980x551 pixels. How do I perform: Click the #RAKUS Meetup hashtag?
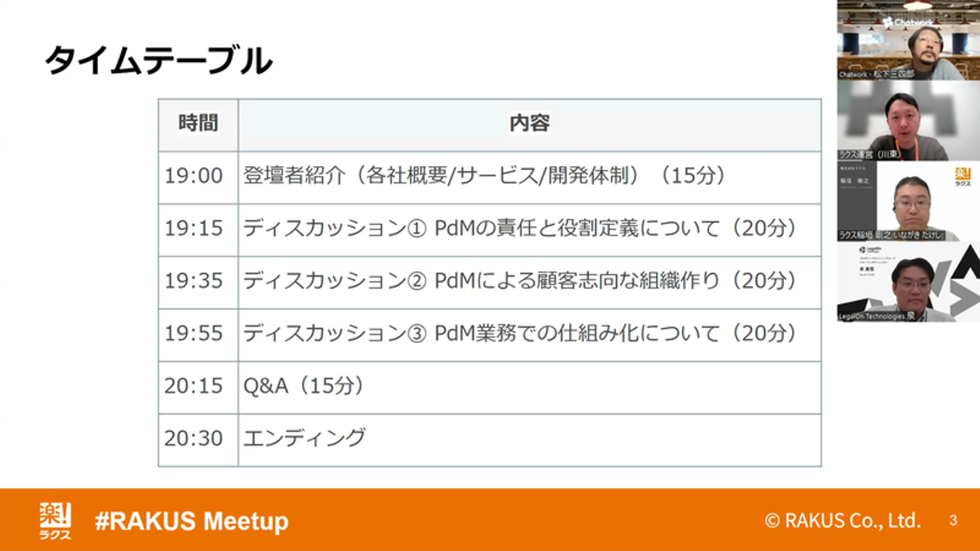[191, 521]
